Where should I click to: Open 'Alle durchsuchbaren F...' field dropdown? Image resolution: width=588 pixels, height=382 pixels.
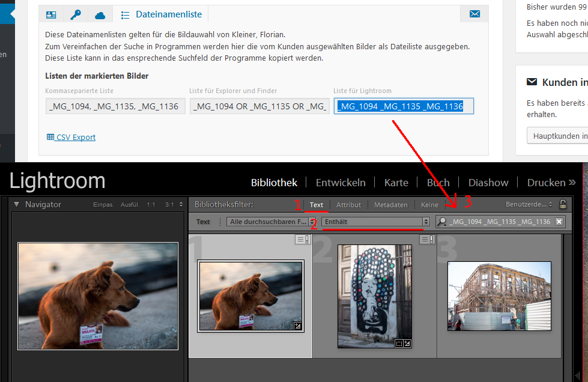271,222
